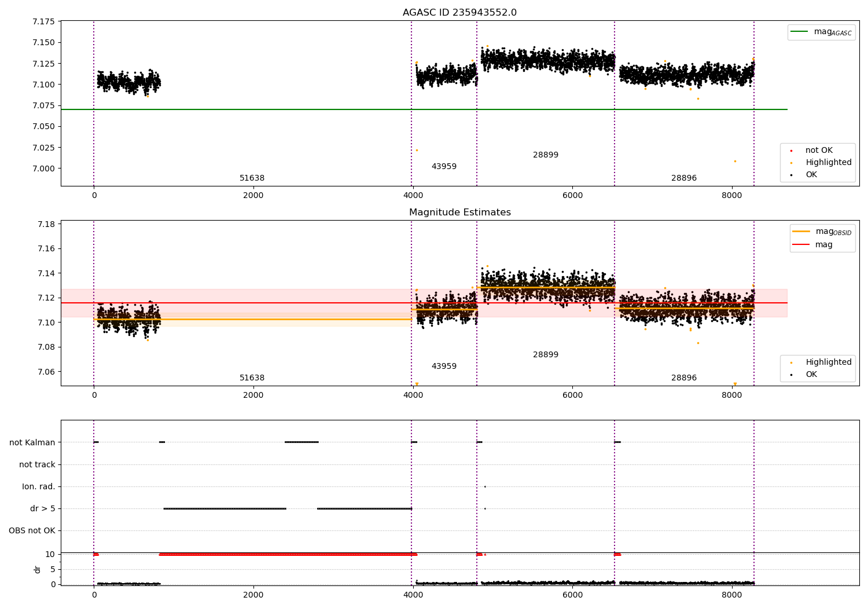Click obsid 51638 in Magnitude Estimates plot

coord(252,378)
